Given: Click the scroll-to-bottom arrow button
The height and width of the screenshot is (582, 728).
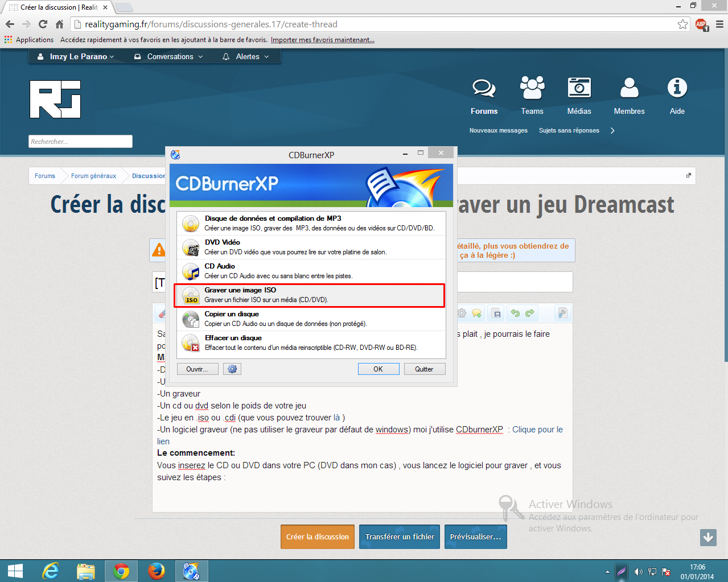Looking at the screenshot, I should point(709,537).
